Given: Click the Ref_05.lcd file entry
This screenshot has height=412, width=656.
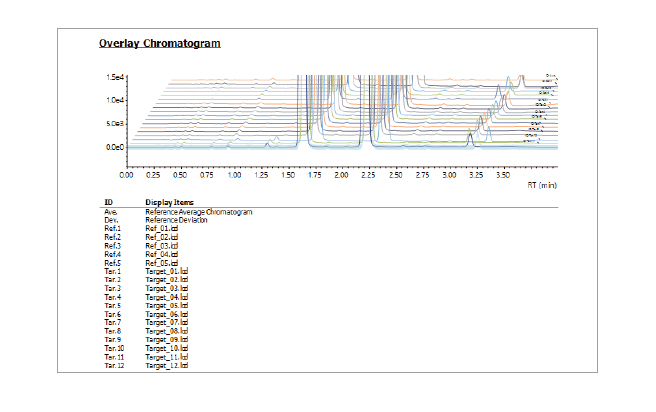Looking at the screenshot, I should click(x=161, y=263).
